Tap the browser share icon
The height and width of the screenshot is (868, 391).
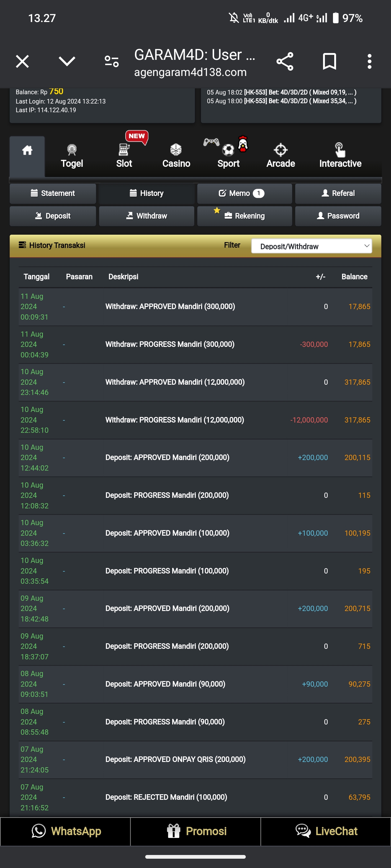[285, 61]
